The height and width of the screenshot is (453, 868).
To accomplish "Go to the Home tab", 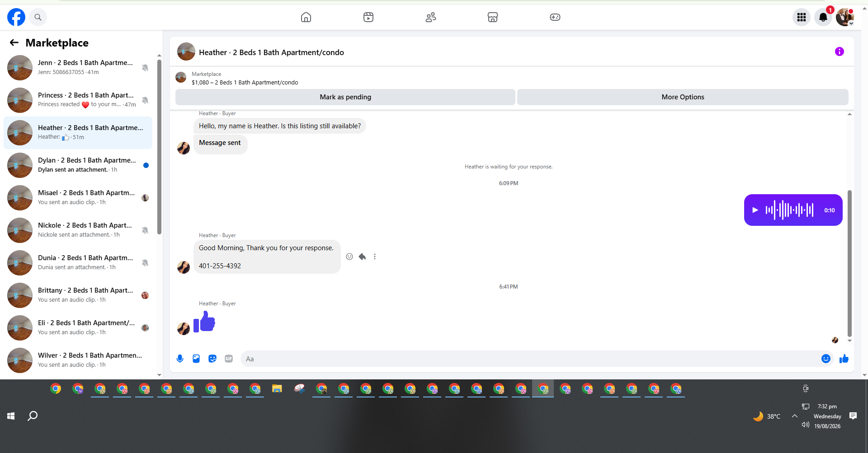I will click(x=306, y=17).
